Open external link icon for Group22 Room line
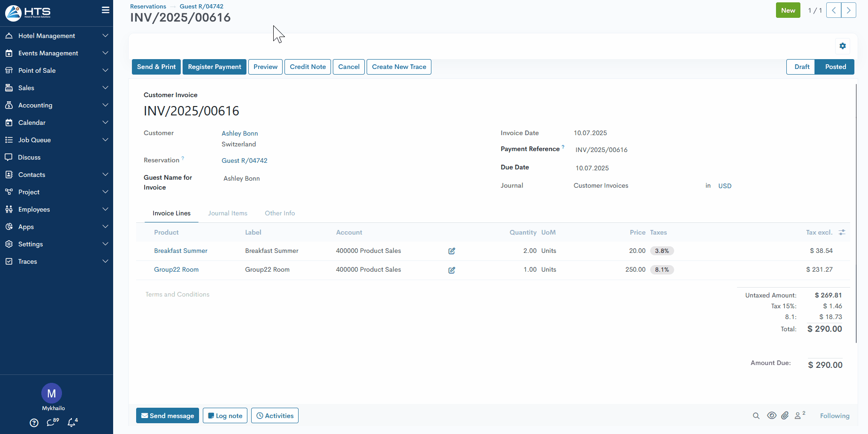The image size is (868, 434). (452, 270)
